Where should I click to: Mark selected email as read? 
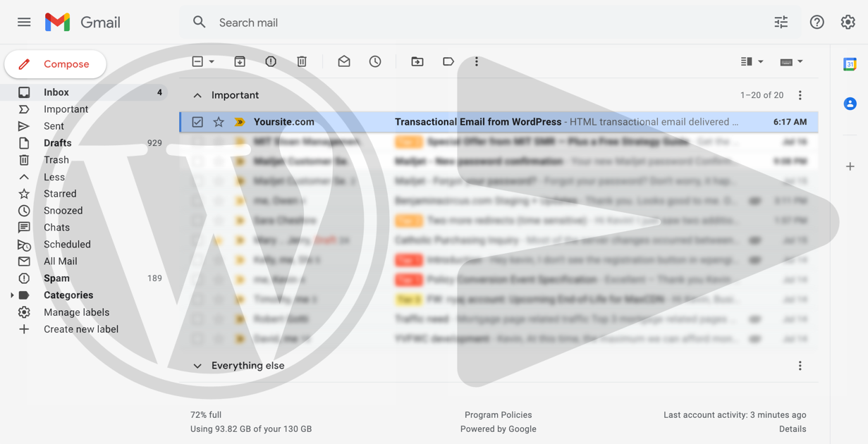click(x=344, y=61)
